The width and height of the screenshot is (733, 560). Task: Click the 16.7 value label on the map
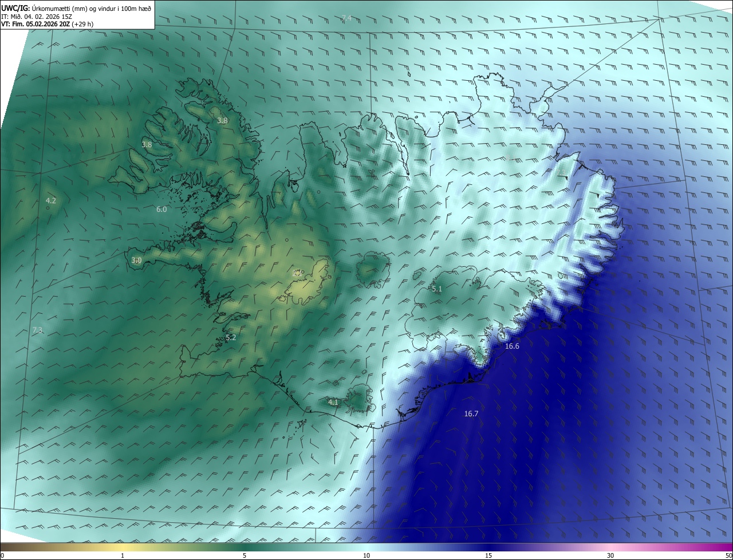(x=471, y=413)
